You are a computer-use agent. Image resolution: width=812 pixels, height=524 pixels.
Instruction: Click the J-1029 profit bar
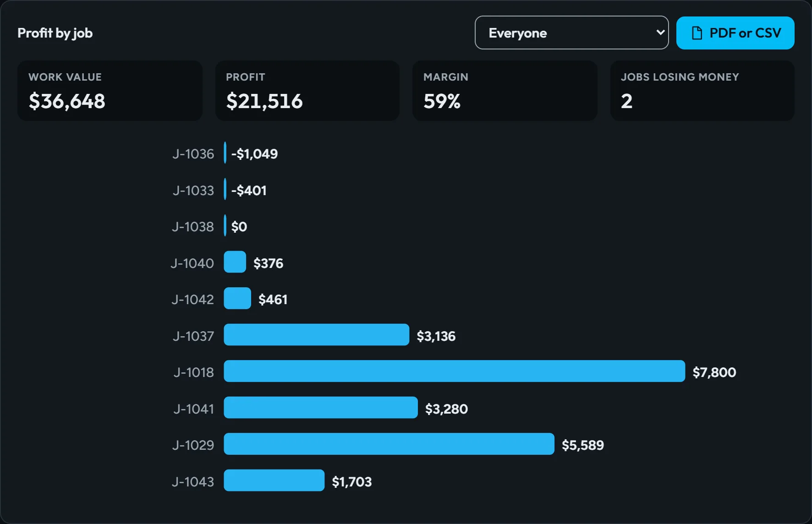[x=389, y=444]
